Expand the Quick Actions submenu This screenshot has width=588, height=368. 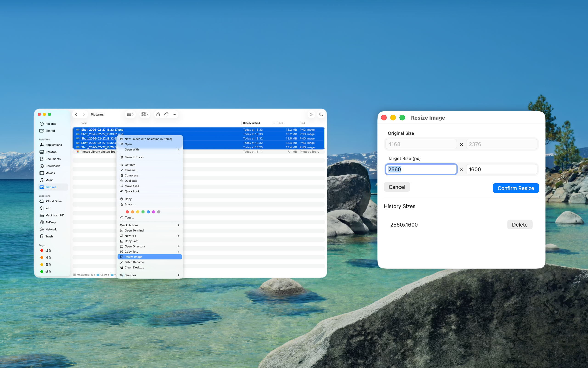150,225
